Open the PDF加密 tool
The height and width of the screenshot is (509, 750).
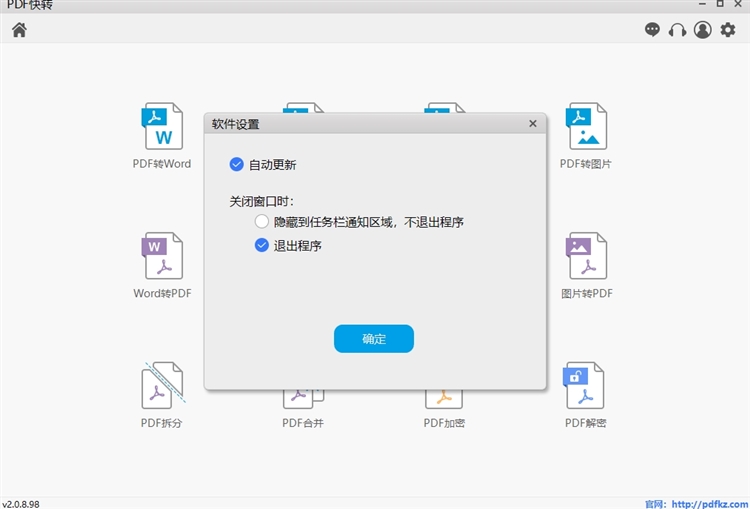coord(444,409)
